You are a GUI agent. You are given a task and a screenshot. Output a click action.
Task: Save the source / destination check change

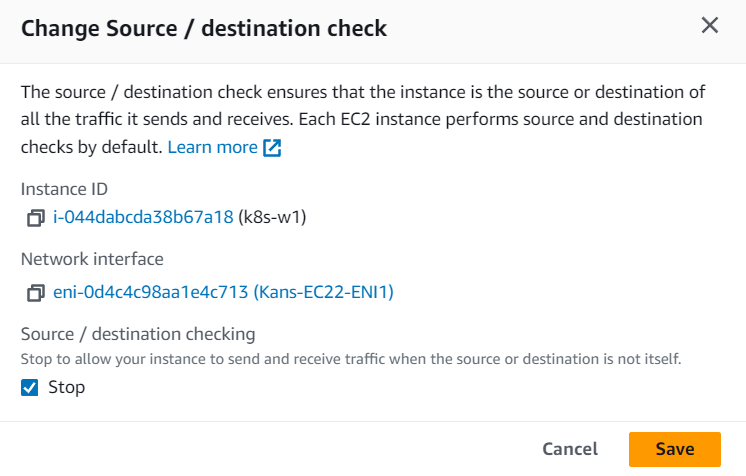(675, 449)
